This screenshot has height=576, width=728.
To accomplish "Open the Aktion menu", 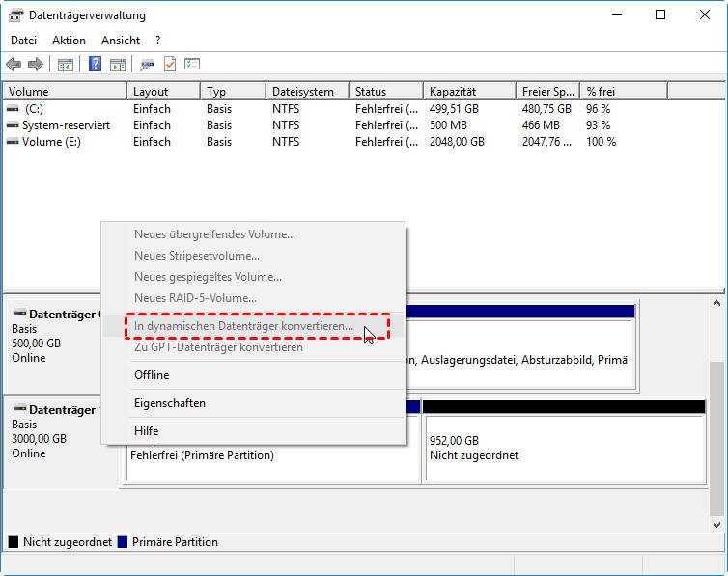I will (69, 41).
